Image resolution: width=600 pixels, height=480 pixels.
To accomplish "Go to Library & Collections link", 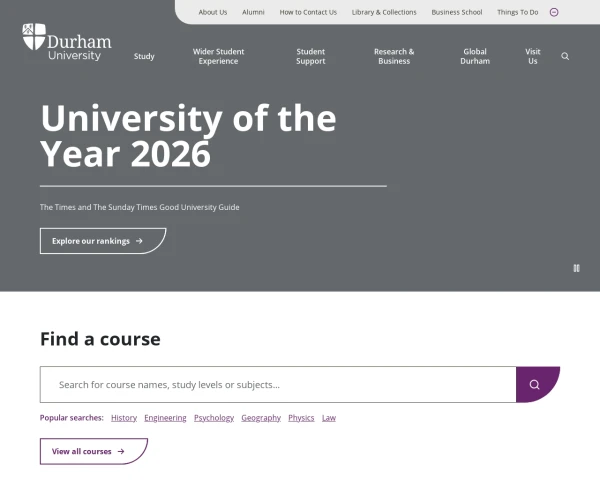I will pos(384,12).
